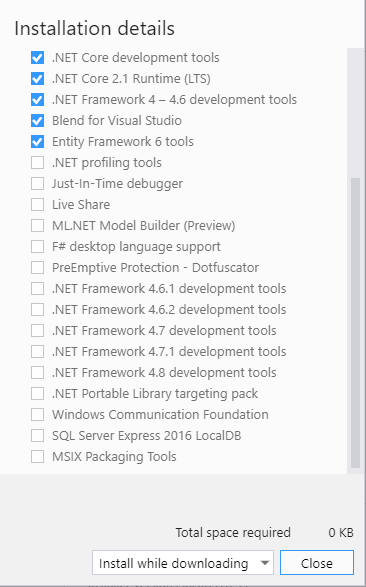The image size is (366, 587).
Task: Enable MSIX Packaging Tools checkbox
Action: click(x=37, y=457)
